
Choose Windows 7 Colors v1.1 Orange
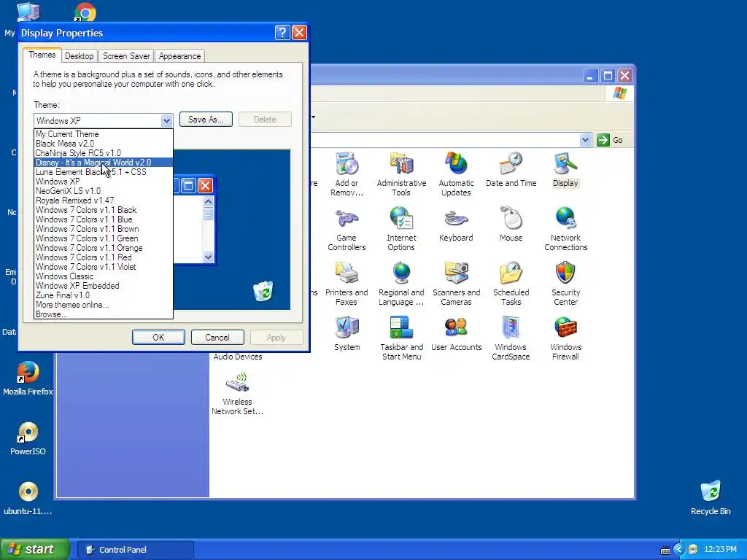[104, 248]
